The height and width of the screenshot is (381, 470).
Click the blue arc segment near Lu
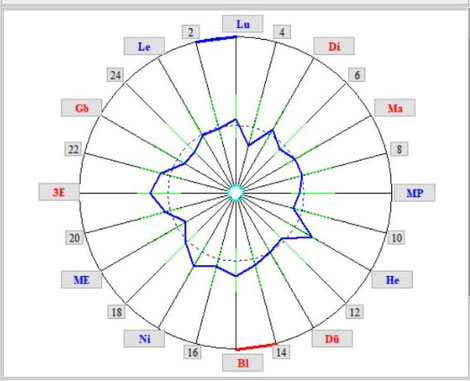[216, 39]
